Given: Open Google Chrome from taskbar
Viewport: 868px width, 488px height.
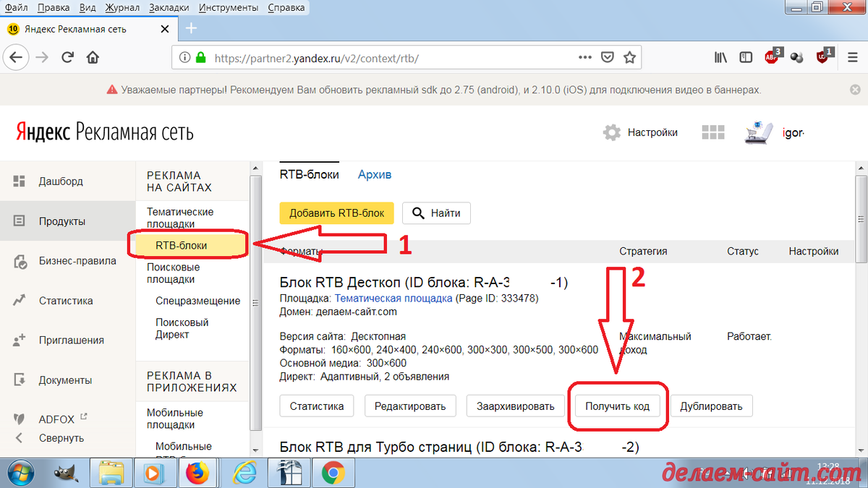Looking at the screenshot, I should click(x=333, y=473).
